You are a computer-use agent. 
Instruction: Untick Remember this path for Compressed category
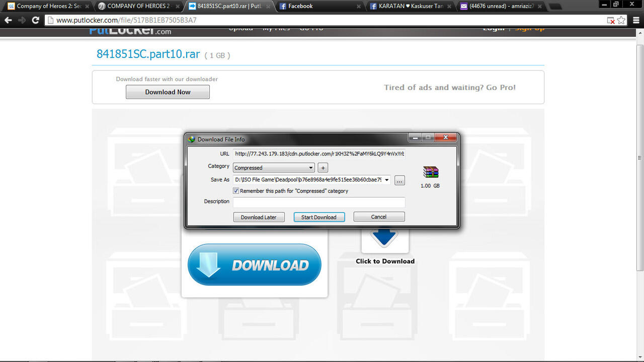(x=236, y=191)
